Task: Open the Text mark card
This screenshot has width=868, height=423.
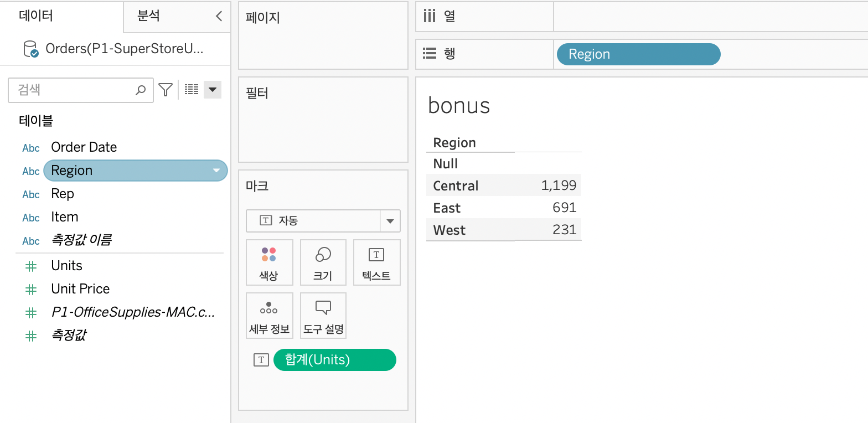Action: 376,262
